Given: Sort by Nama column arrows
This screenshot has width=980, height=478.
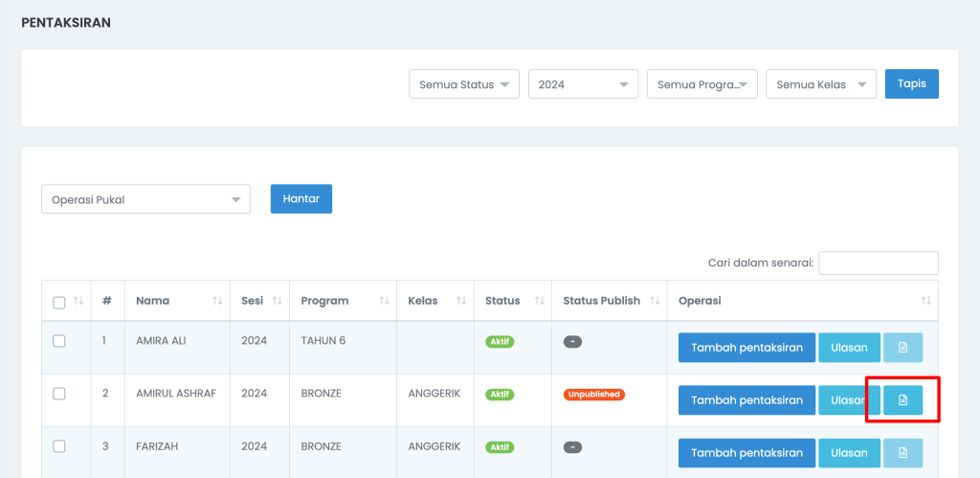Looking at the screenshot, I should click(x=217, y=301).
